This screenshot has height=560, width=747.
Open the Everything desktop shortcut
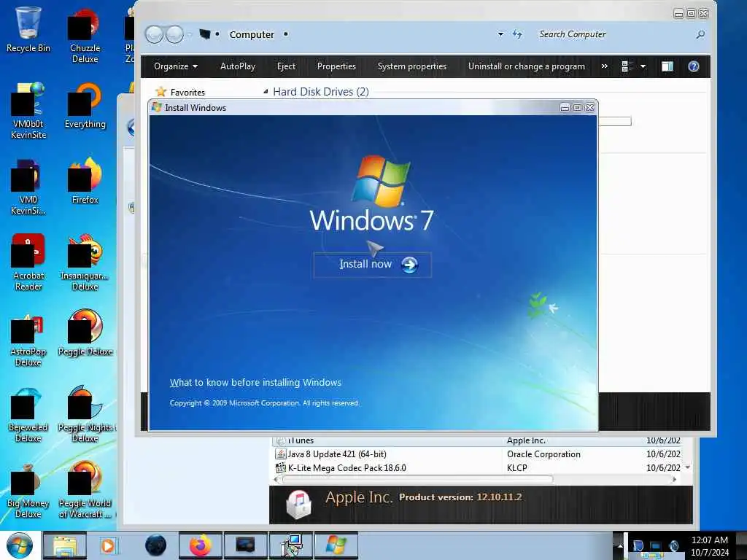coord(85,106)
